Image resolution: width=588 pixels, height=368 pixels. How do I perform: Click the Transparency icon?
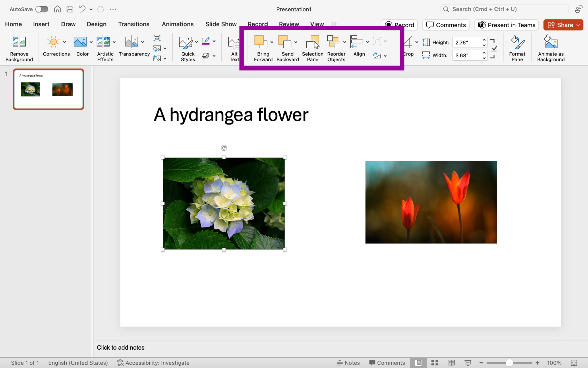click(x=131, y=42)
